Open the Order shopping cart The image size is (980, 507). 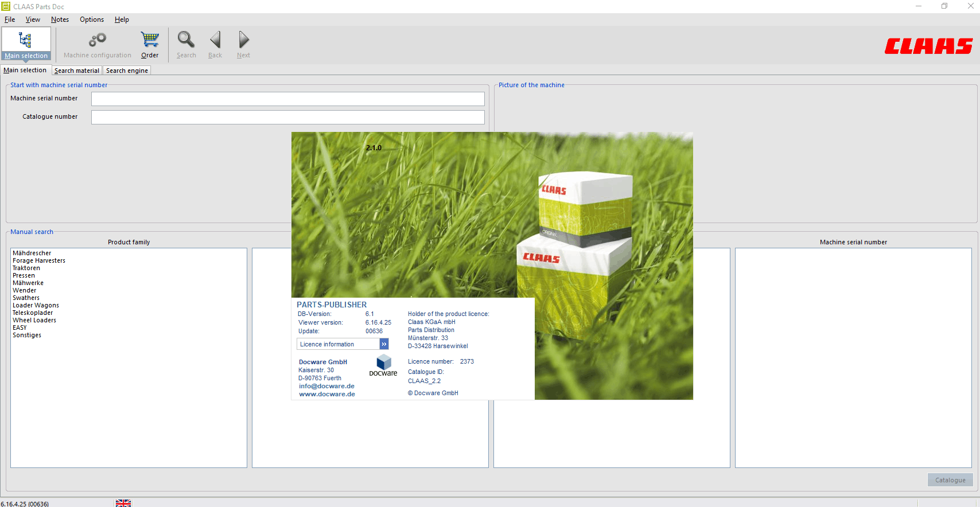[x=150, y=40]
